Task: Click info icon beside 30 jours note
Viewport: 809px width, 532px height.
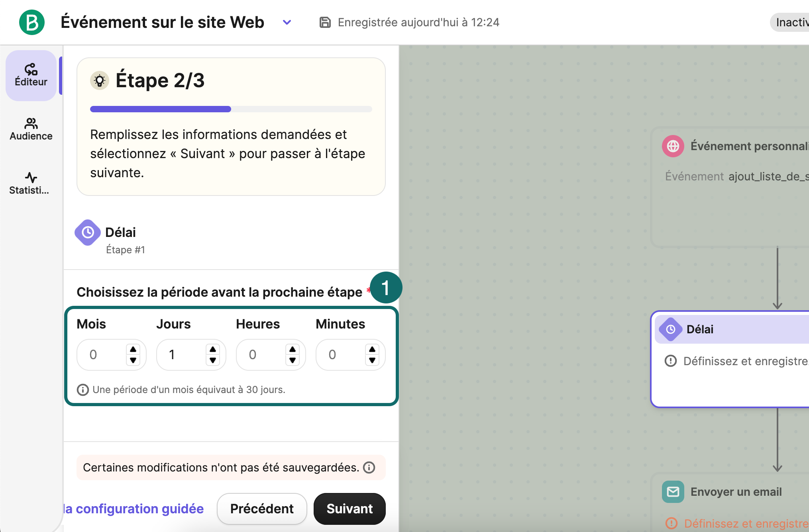Action: (83, 390)
